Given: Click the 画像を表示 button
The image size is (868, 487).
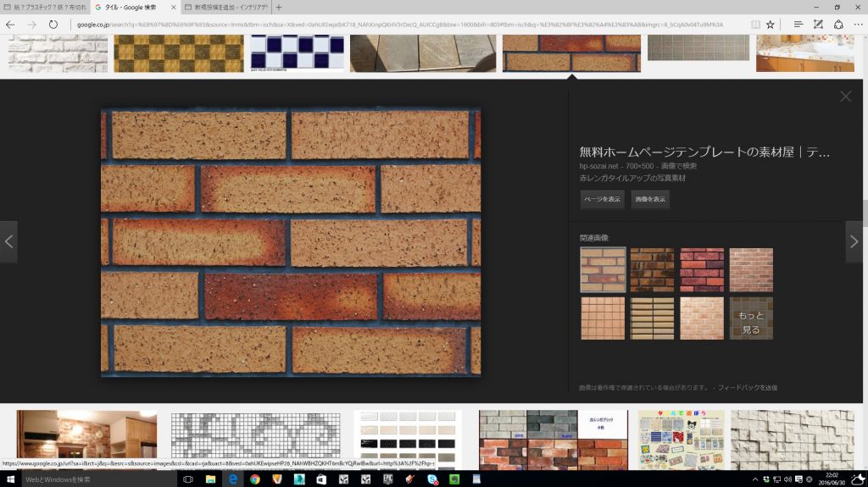Looking at the screenshot, I should [x=649, y=199].
